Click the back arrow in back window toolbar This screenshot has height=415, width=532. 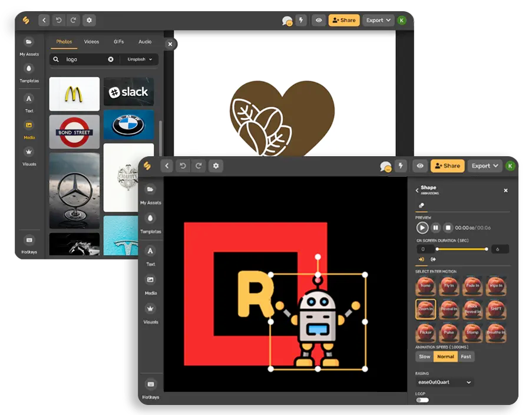(x=44, y=21)
